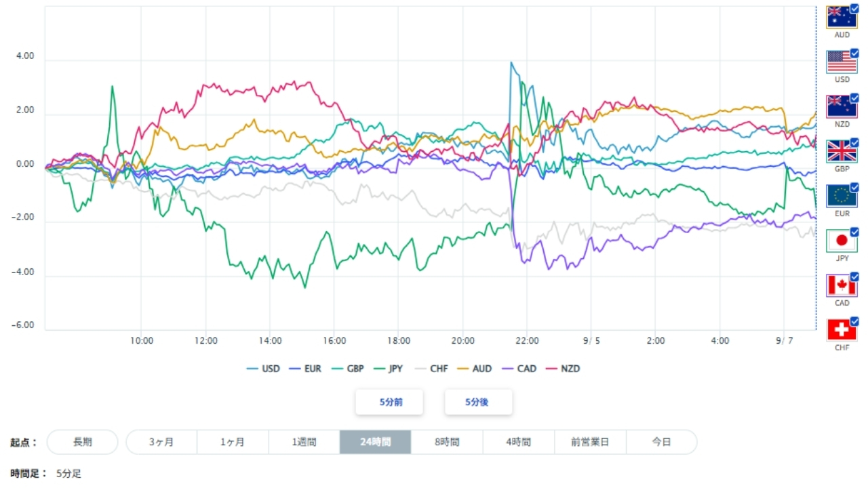Toggle EUR series in chart legend
The height and width of the screenshot is (488, 868).
point(304,369)
